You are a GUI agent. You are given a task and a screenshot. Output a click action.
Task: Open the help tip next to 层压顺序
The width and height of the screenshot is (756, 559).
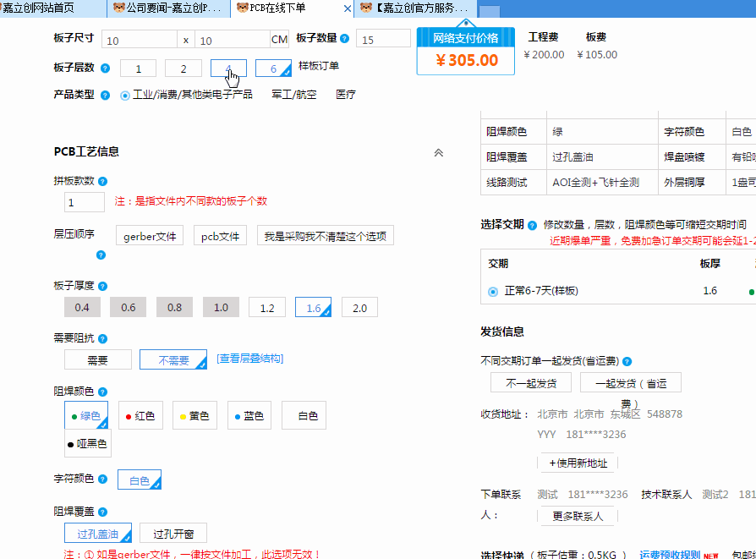[x=100, y=255]
